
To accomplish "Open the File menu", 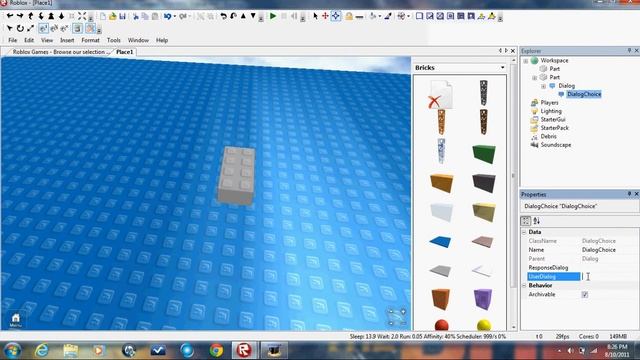I will pos(13,40).
